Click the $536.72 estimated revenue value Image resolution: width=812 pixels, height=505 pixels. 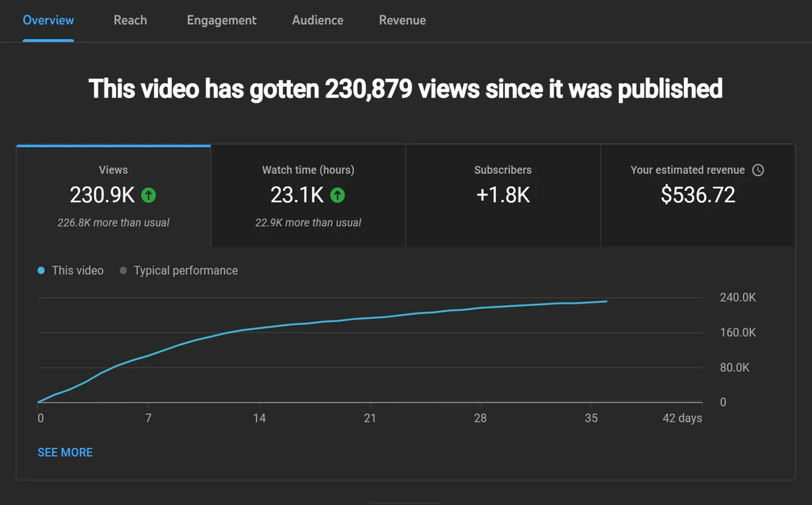(x=698, y=195)
